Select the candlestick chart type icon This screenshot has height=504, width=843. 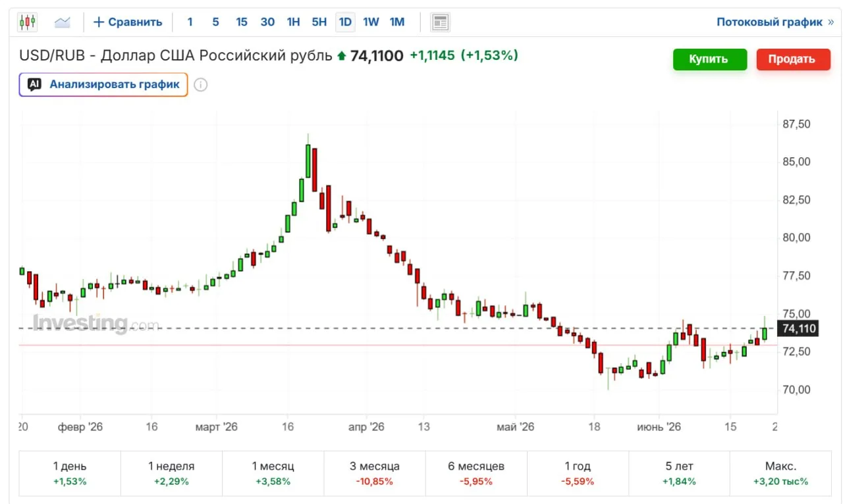click(27, 22)
